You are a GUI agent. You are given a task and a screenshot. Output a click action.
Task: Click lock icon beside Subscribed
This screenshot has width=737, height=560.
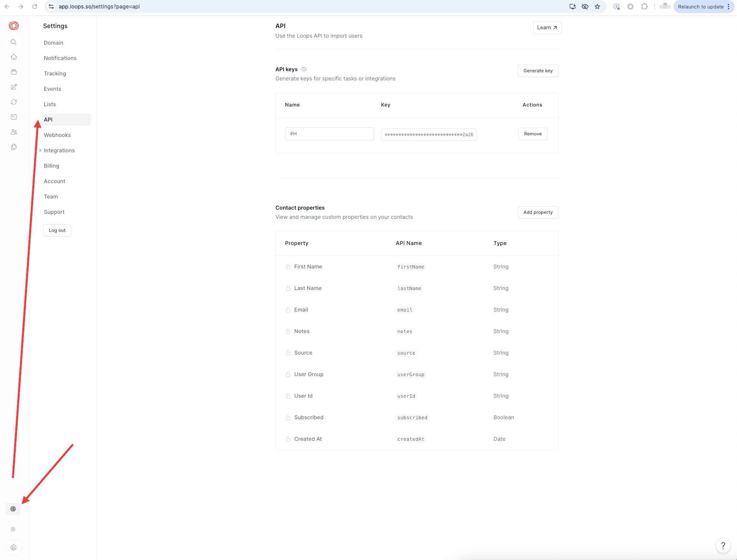288,417
